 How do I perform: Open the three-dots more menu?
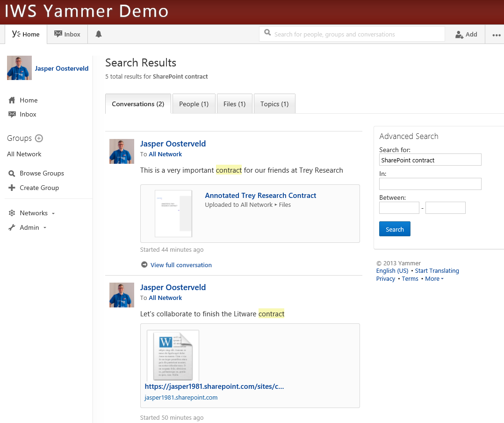[x=497, y=35]
